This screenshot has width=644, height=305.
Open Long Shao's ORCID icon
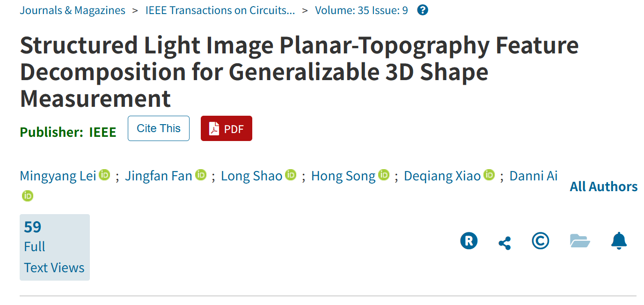tap(291, 175)
